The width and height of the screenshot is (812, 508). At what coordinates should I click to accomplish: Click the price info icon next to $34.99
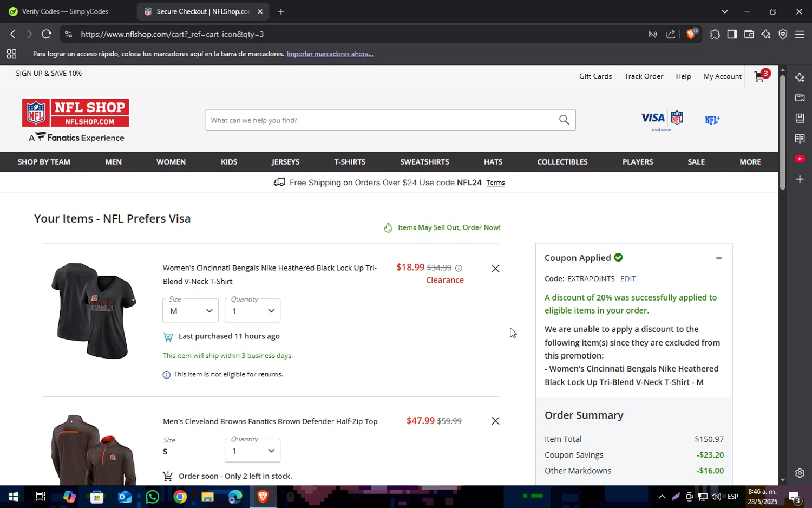(x=459, y=268)
